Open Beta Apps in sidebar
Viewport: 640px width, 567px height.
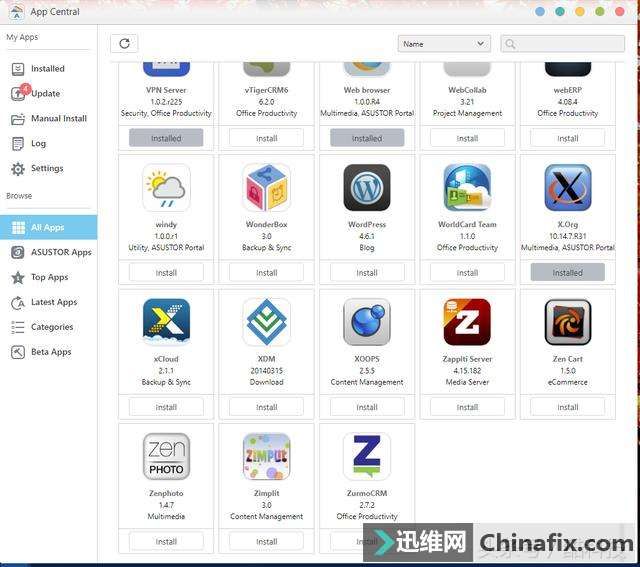[51, 352]
